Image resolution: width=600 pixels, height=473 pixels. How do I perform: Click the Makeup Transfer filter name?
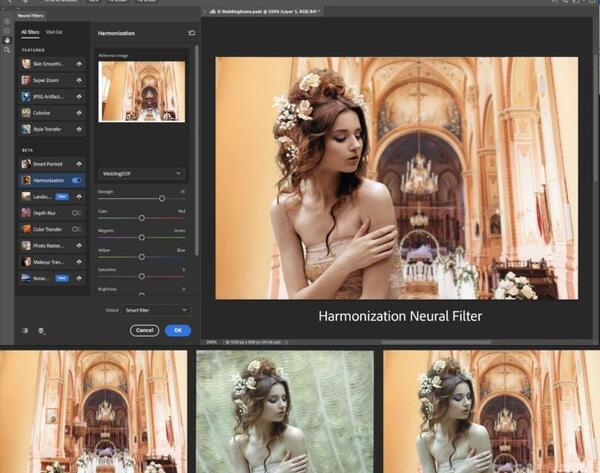point(48,262)
